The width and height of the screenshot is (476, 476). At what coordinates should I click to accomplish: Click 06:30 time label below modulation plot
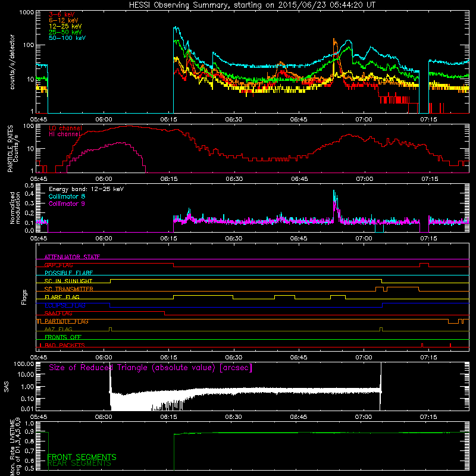pyautogui.click(x=234, y=239)
